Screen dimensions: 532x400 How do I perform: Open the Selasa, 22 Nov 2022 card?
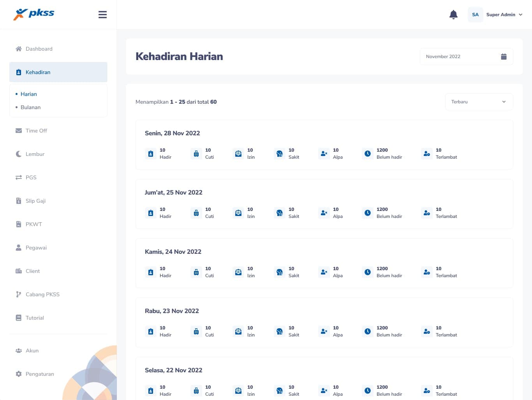point(324,378)
